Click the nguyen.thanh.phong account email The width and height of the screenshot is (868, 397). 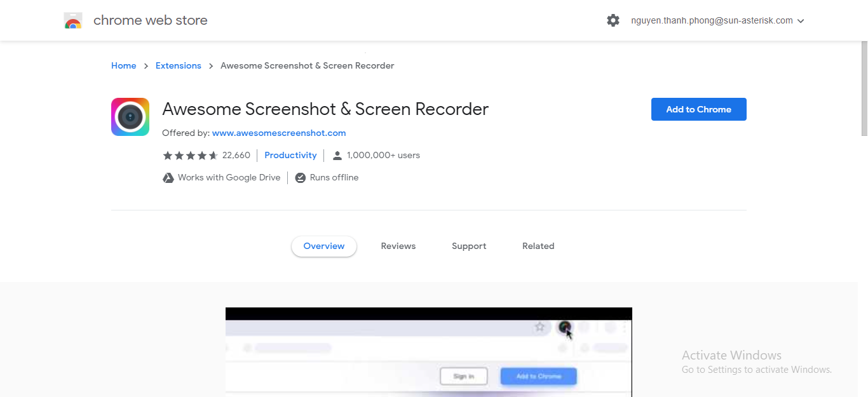(712, 20)
